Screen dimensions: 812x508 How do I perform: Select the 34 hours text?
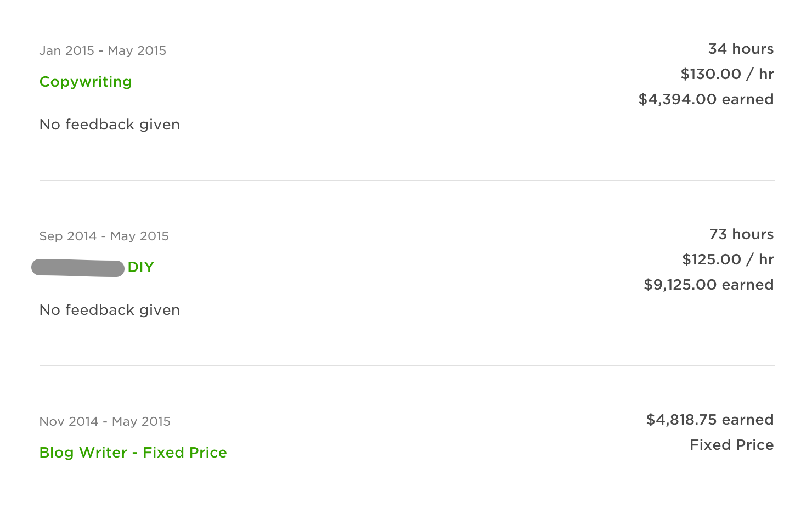click(x=741, y=49)
